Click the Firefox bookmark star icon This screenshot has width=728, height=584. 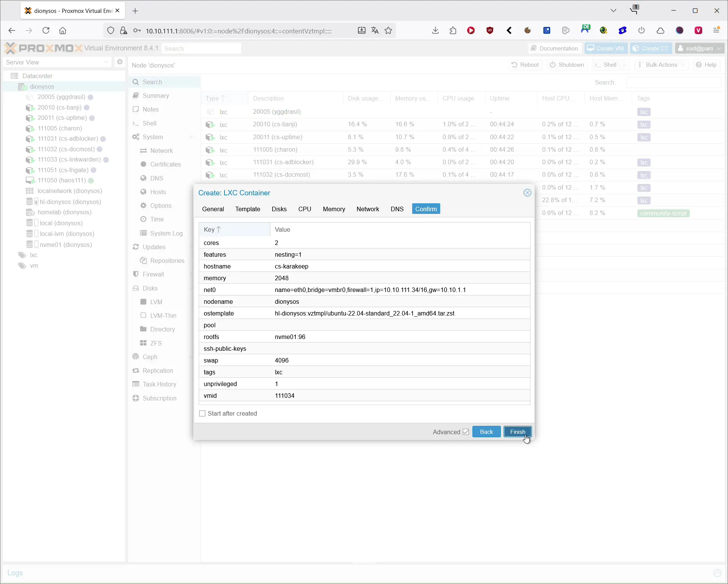tap(388, 31)
